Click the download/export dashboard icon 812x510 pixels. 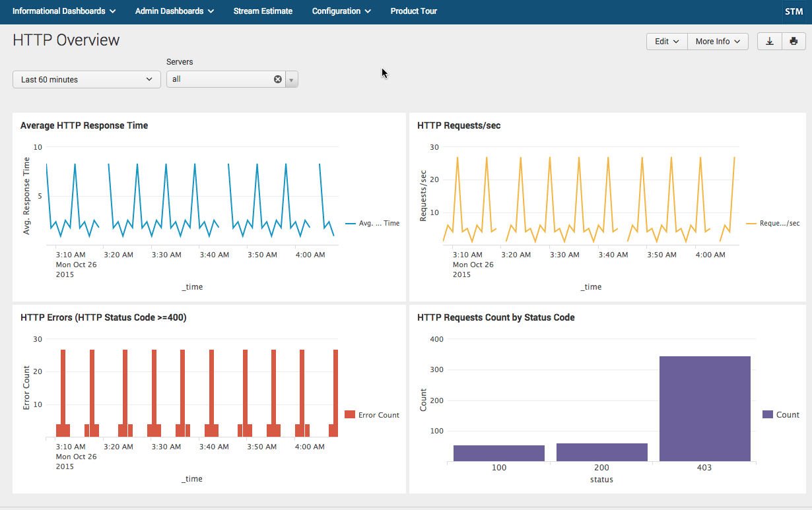click(x=770, y=42)
